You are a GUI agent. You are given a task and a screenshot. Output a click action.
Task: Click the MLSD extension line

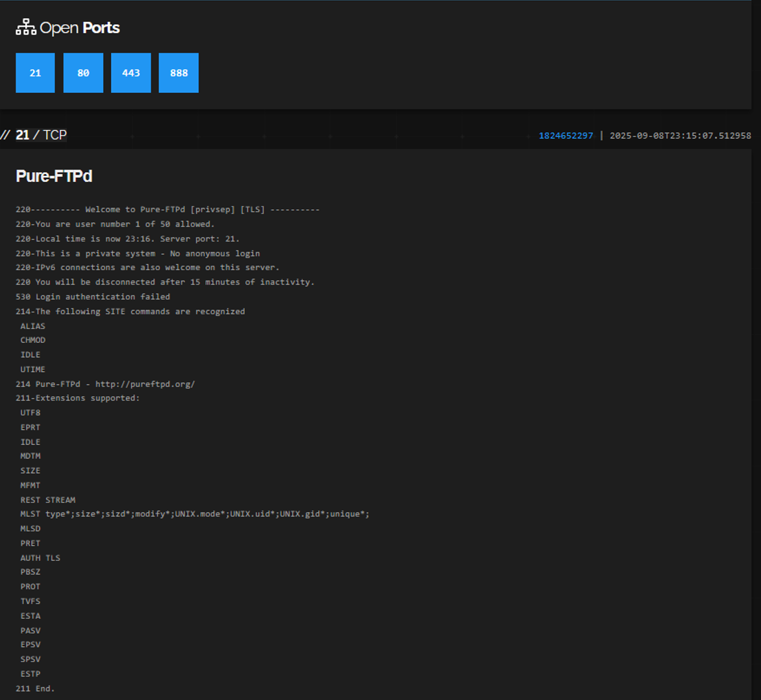coord(30,528)
